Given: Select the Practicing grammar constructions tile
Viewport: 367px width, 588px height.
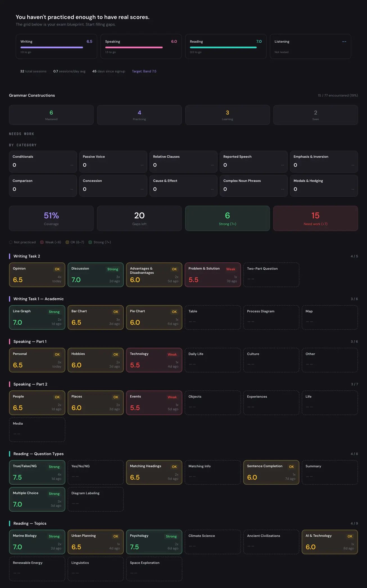Looking at the screenshot, I should 139,115.
